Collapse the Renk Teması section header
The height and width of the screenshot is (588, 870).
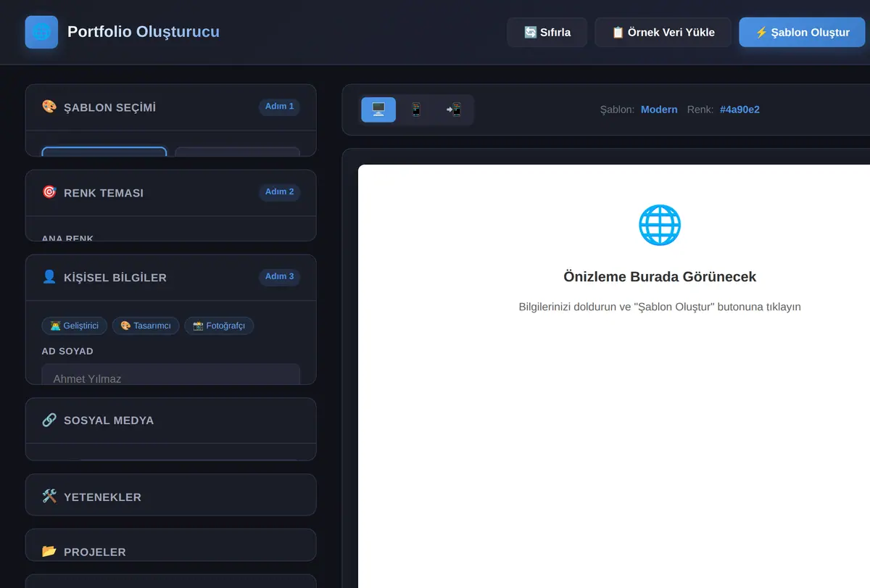coord(171,193)
